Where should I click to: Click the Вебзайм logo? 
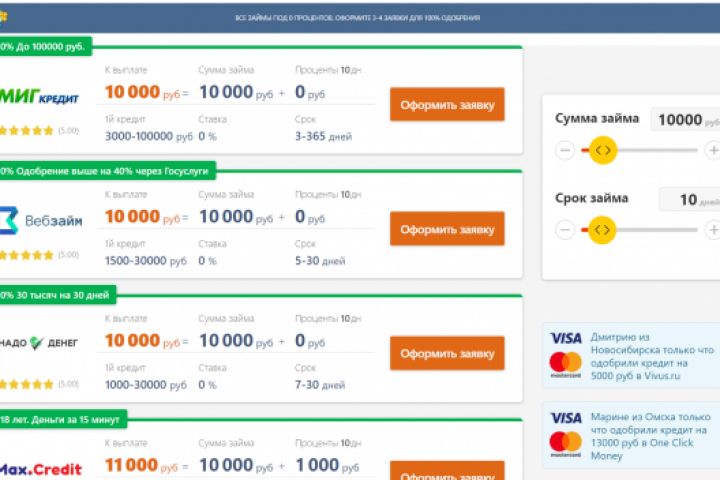40,220
